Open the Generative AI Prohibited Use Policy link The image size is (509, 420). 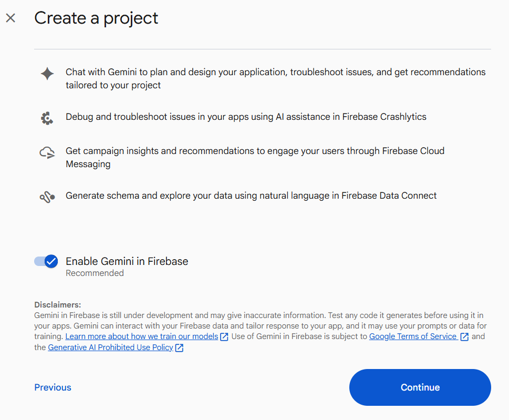[110, 347]
